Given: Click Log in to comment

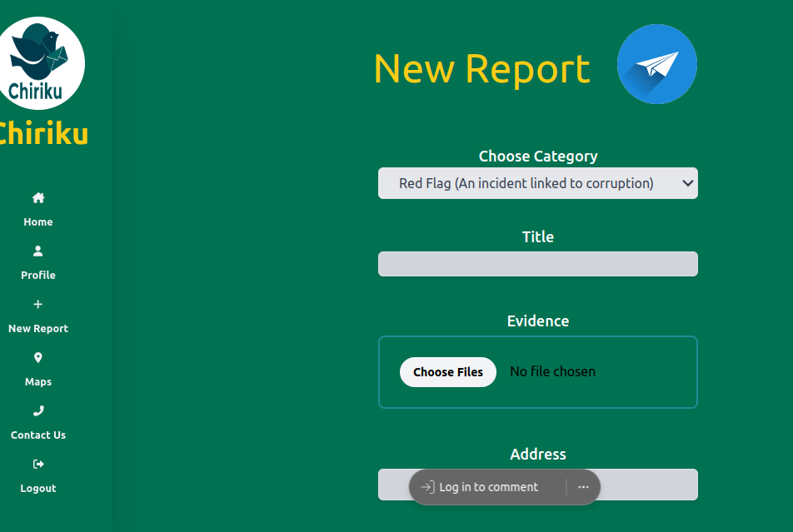Looking at the screenshot, I should (x=488, y=487).
